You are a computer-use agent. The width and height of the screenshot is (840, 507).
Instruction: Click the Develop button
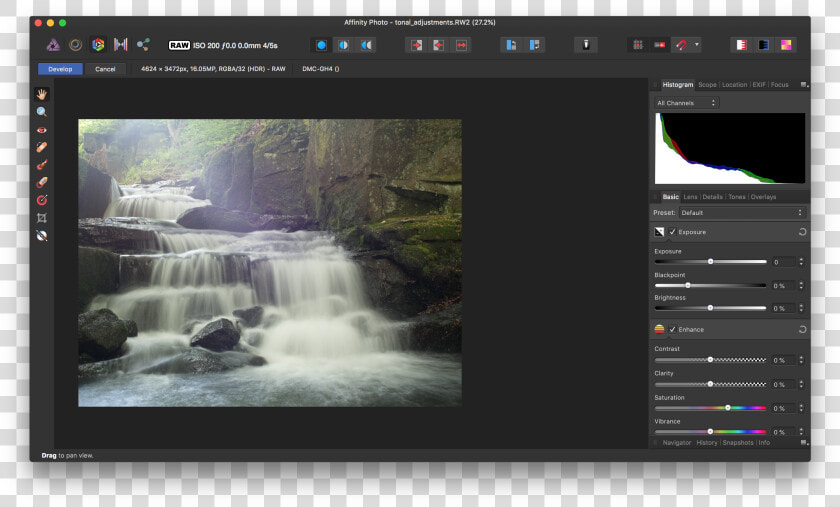click(x=60, y=69)
